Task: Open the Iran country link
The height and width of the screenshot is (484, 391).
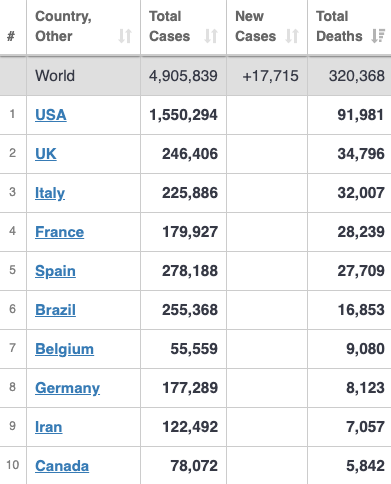Action: pyautogui.click(x=48, y=427)
